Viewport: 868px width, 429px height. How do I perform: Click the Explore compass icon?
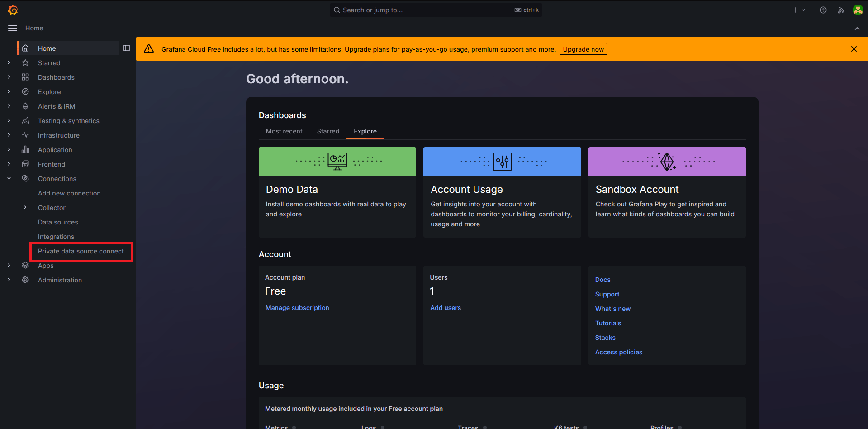point(25,91)
